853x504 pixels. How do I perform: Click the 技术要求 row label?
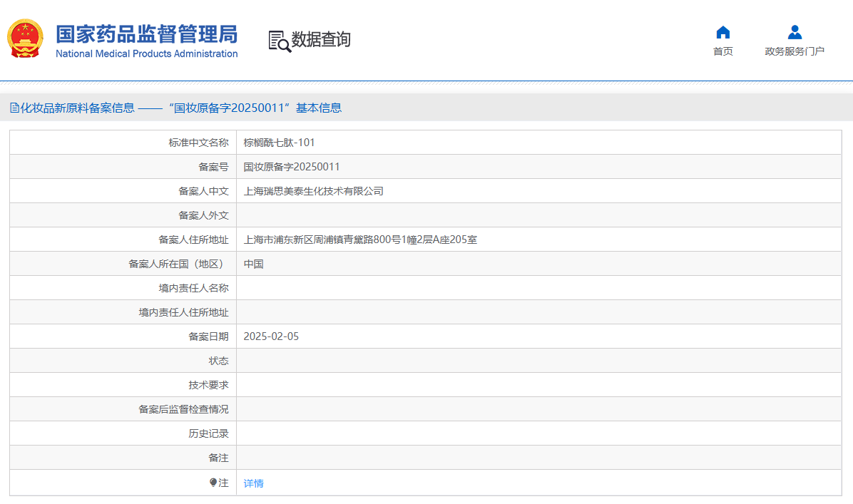208,385
